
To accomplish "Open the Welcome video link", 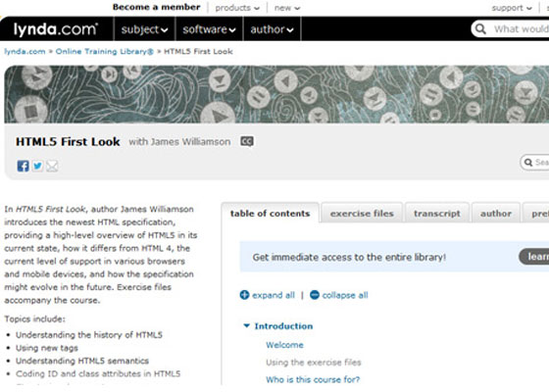I will tap(284, 345).
